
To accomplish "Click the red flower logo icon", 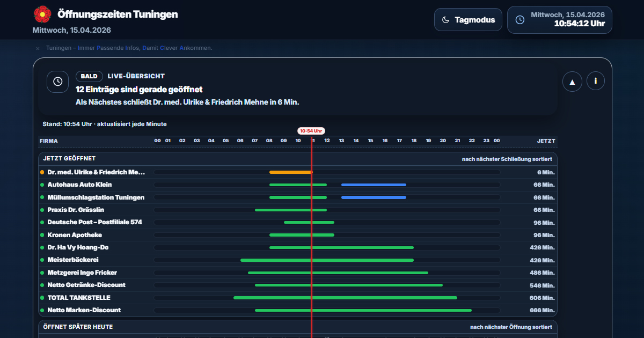I will pyautogui.click(x=42, y=14).
